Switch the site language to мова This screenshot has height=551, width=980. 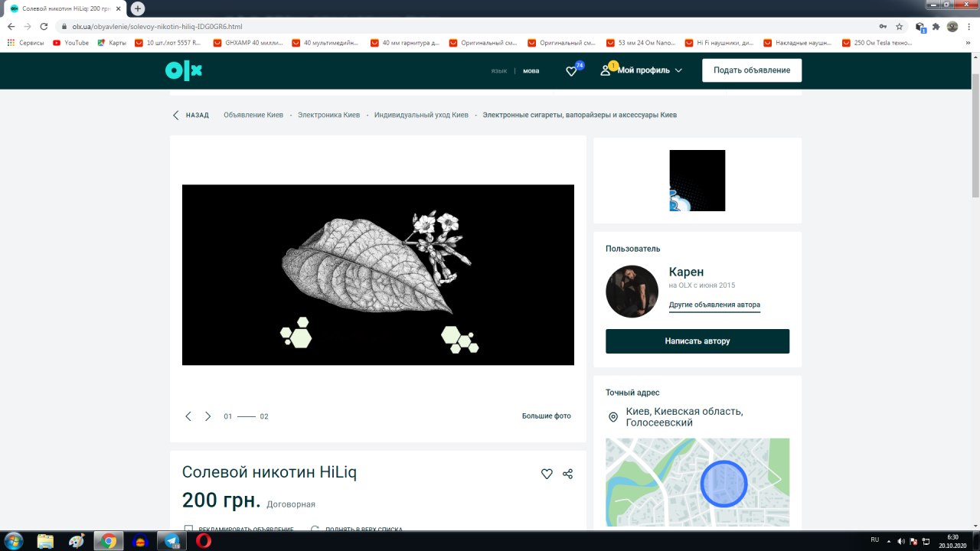(531, 70)
